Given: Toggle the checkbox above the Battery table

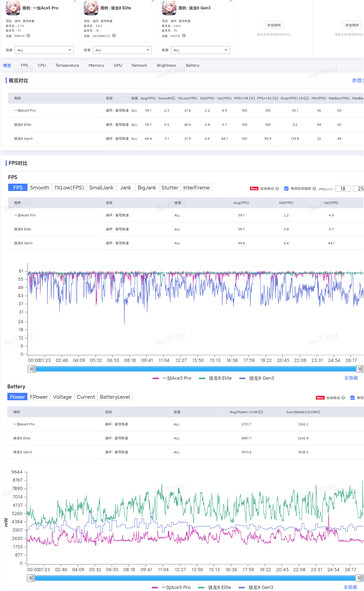Looking at the screenshot, I should coord(353,398).
